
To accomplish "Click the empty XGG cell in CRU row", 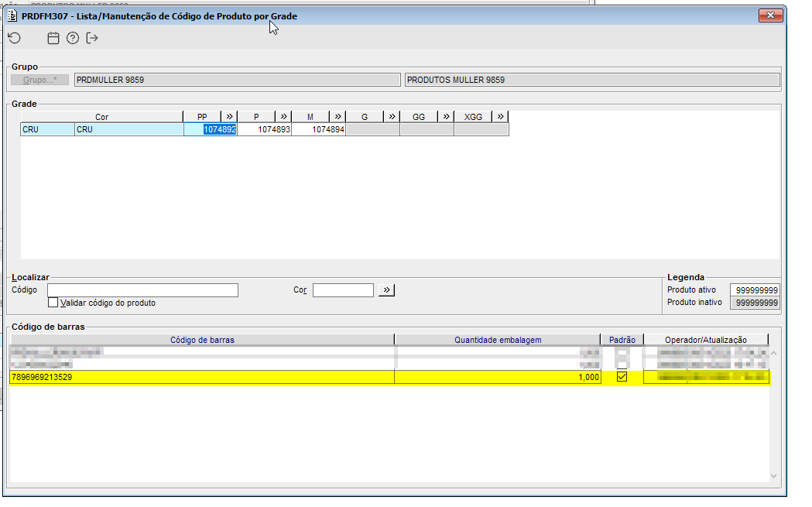I will 481,129.
